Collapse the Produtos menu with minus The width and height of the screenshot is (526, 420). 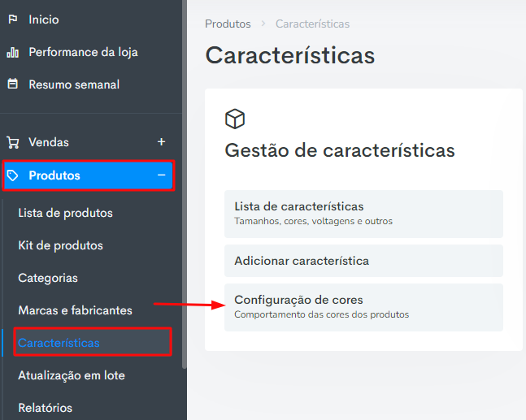(x=161, y=175)
